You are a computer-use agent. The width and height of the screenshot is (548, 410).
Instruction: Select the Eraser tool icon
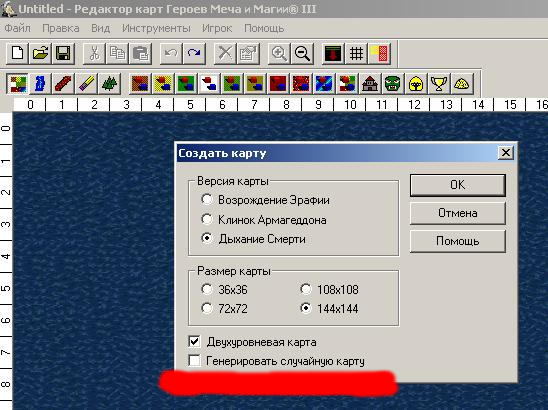point(86,84)
